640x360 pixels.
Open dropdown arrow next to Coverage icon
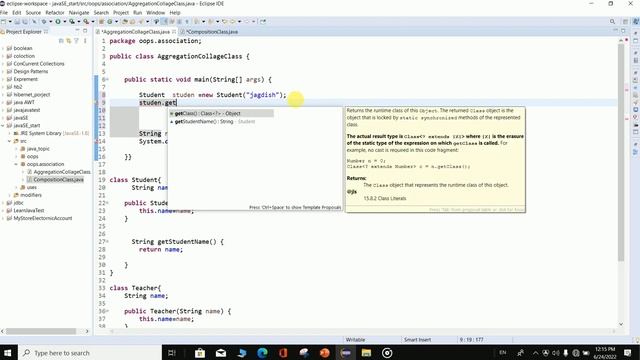point(79,22)
